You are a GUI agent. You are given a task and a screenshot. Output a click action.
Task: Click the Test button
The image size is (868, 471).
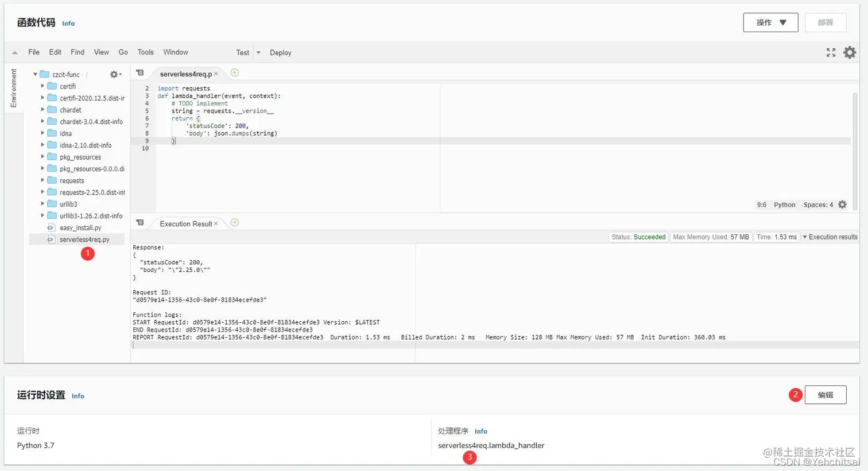tap(242, 53)
